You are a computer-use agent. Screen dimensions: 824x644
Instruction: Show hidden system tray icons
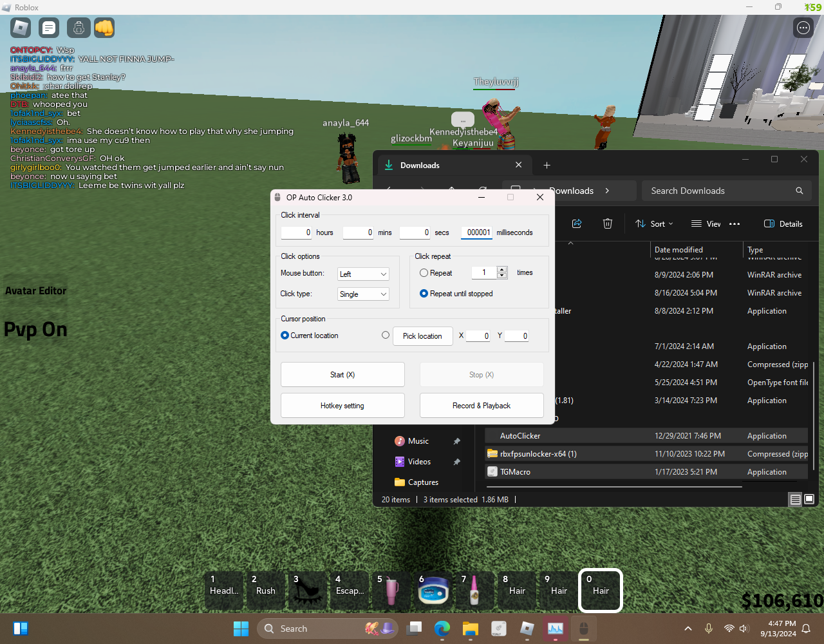coord(688,629)
